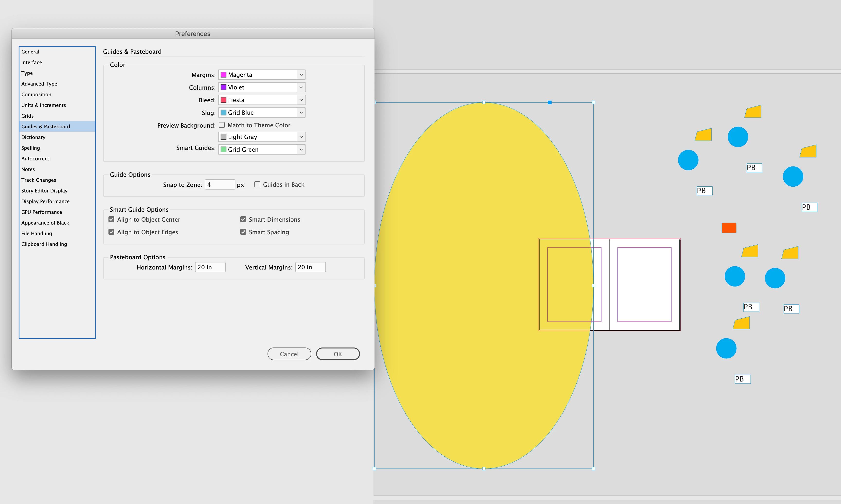Viewport: 841px width, 504px height.
Task: Click the Cancel button
Action: (289, 354)
